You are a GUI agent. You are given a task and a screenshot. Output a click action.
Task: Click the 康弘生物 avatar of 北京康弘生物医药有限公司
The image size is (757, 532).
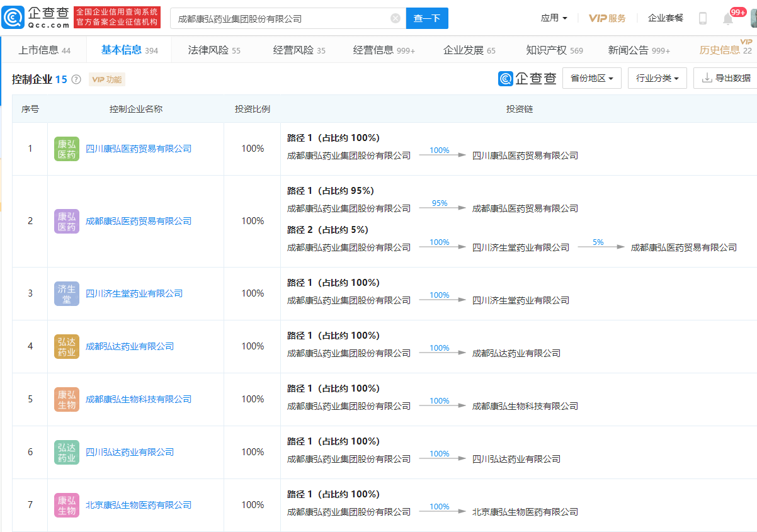coord(67,505)
